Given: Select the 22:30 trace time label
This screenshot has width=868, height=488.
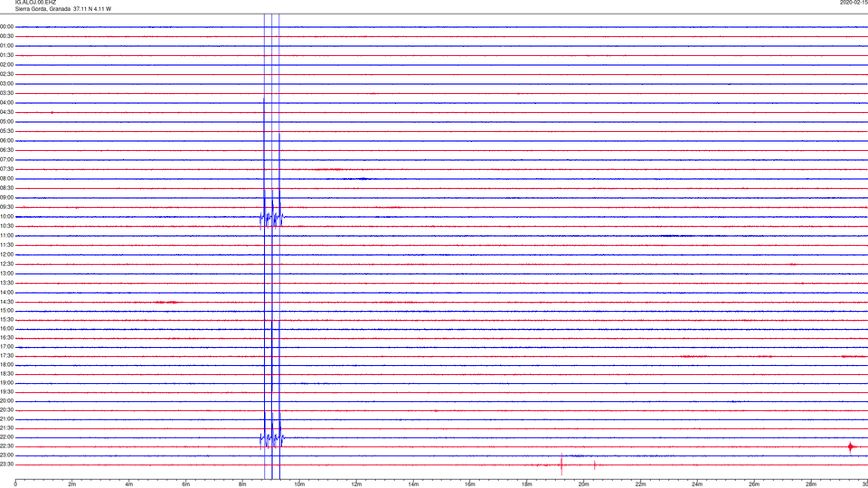Looking at the screenshot, I should [x=6, y=446].
